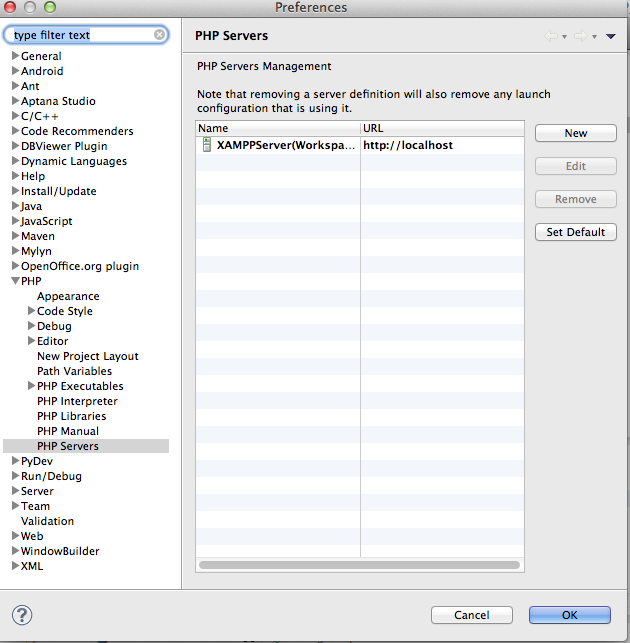Select the Mylyn tree item

pos(36,251)
